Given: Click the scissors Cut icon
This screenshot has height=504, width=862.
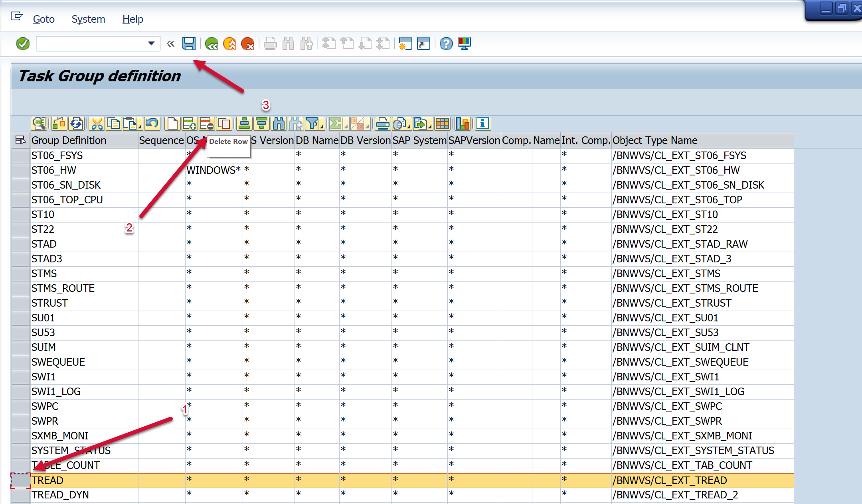Looking at the screenshot, I should [x=97, y=124].
